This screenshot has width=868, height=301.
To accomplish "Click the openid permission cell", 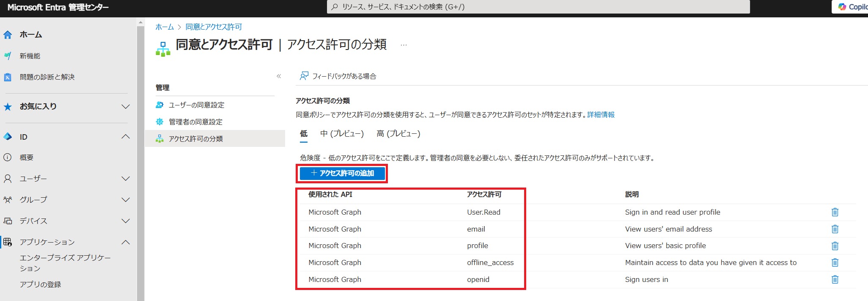I will click(478, 279).
